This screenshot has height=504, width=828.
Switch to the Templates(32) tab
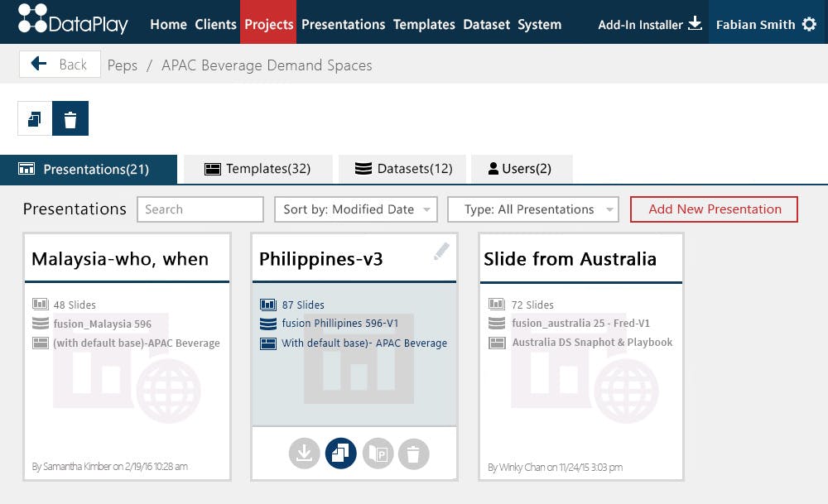click(258, 169)
